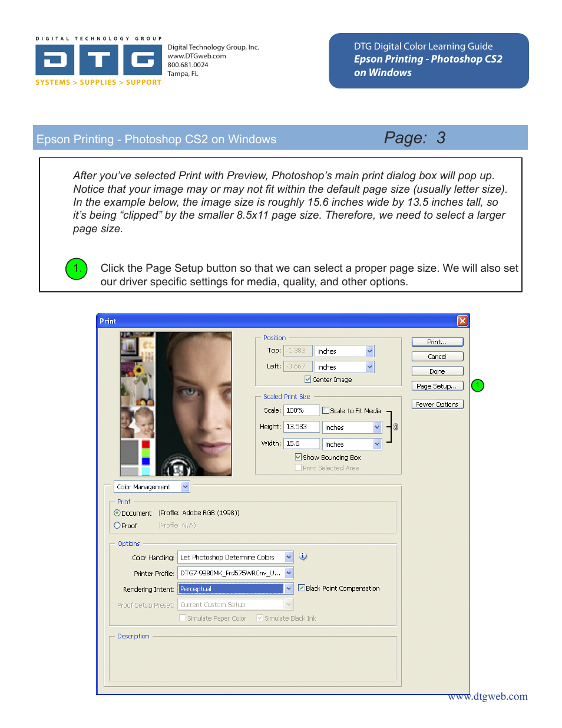Check the Print Selected Area box

click(298, 467)
